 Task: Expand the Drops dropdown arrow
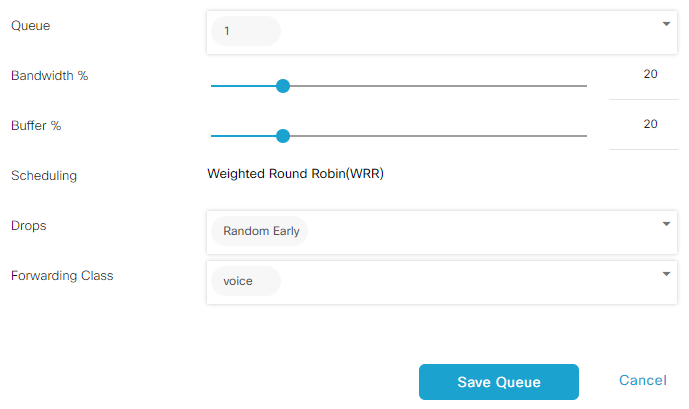(666, 224)
